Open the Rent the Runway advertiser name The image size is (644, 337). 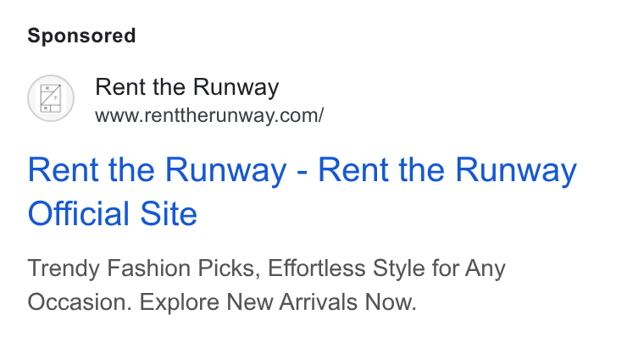[x=187, y=87]
